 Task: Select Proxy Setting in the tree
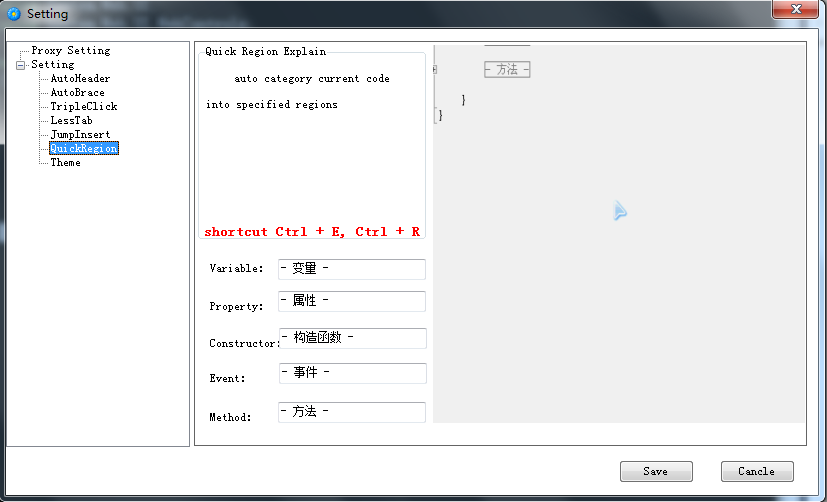point(71,51)
